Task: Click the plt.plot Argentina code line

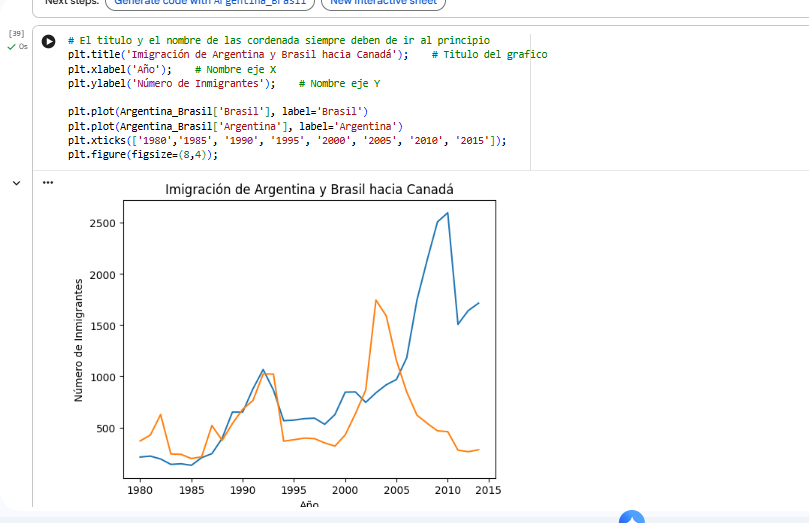Action: pyautogui.click(x=235, y=126)
